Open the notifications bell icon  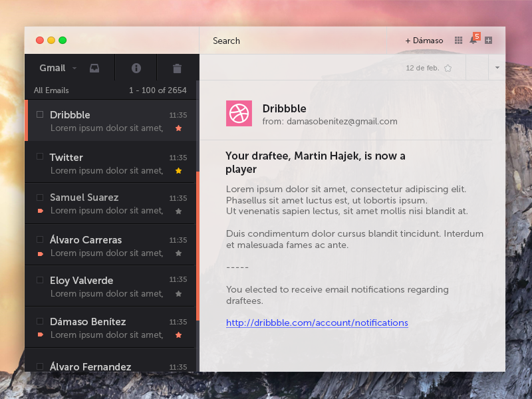(x=473, y=41)
